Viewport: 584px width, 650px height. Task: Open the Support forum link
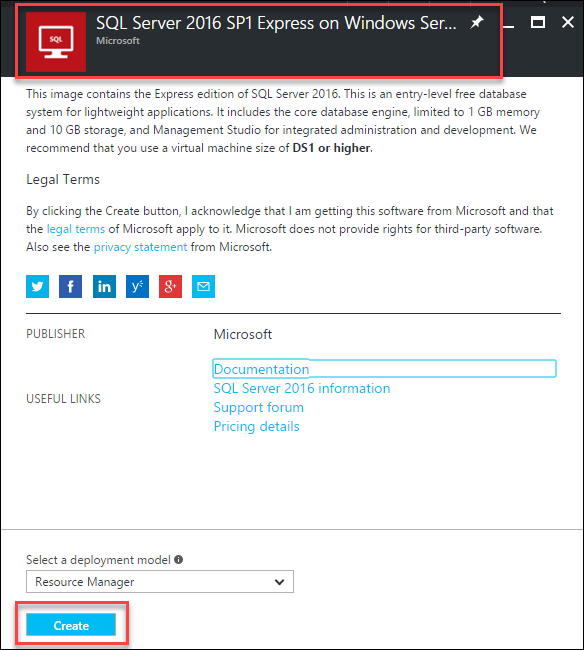coord(259,407)
